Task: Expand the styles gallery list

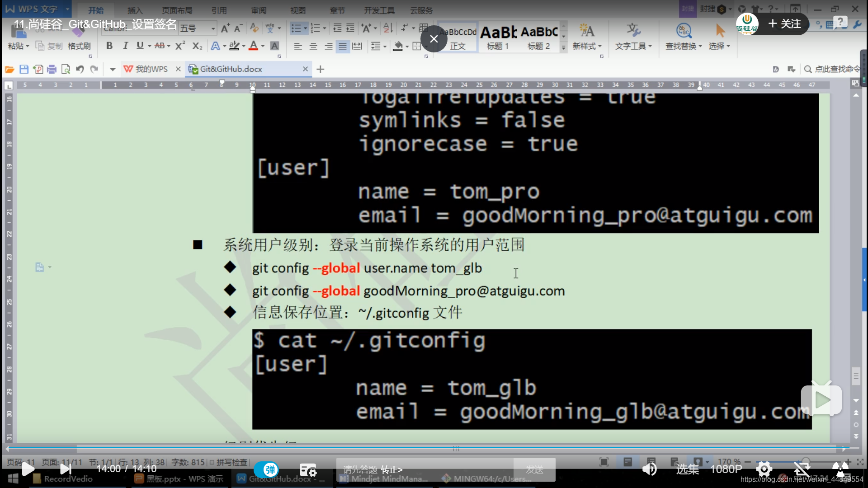Action: pos(563,47)
